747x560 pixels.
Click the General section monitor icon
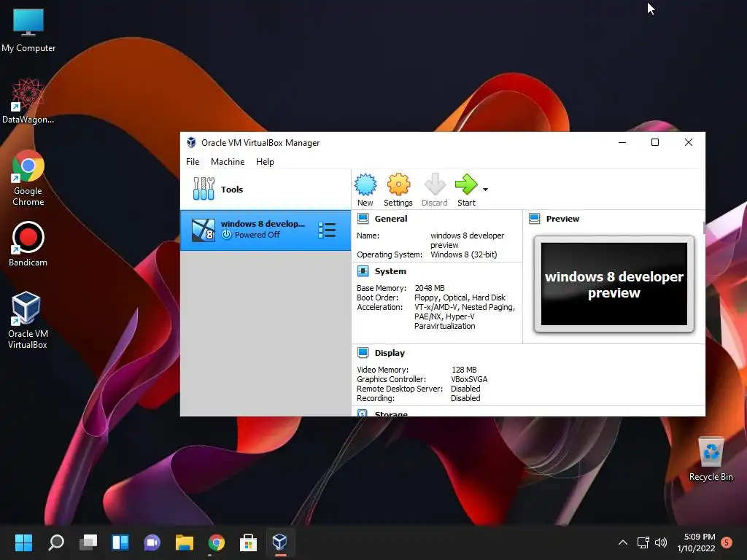point(363,219)
